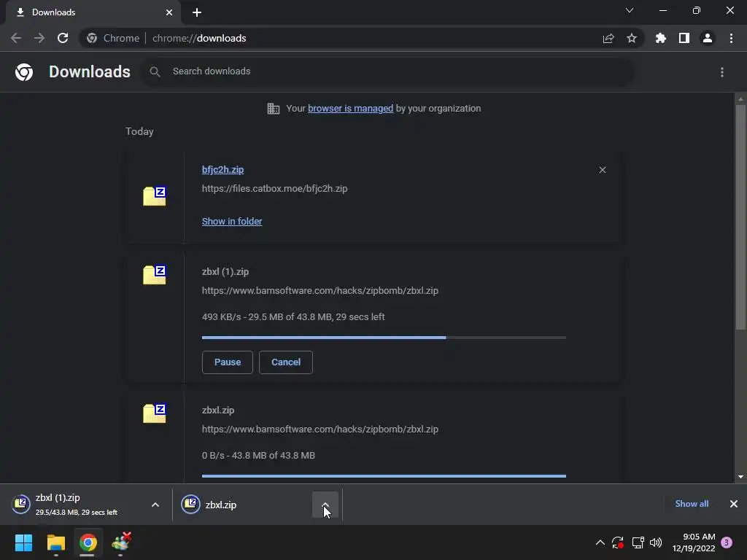Click the zbxl.zip source URL text
The width and height of the screenshot is (747, 560).
320,429
